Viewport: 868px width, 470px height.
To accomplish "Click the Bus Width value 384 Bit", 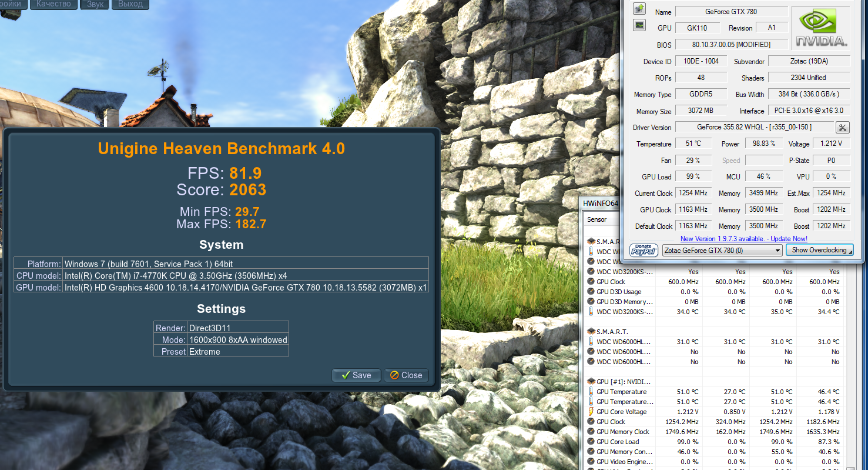I will 809,94.
